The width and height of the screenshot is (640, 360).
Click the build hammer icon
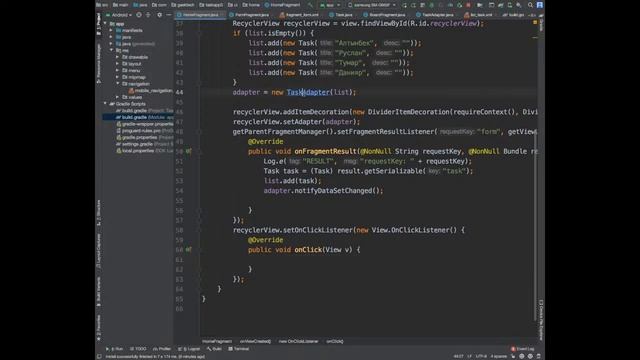point(310,5)
